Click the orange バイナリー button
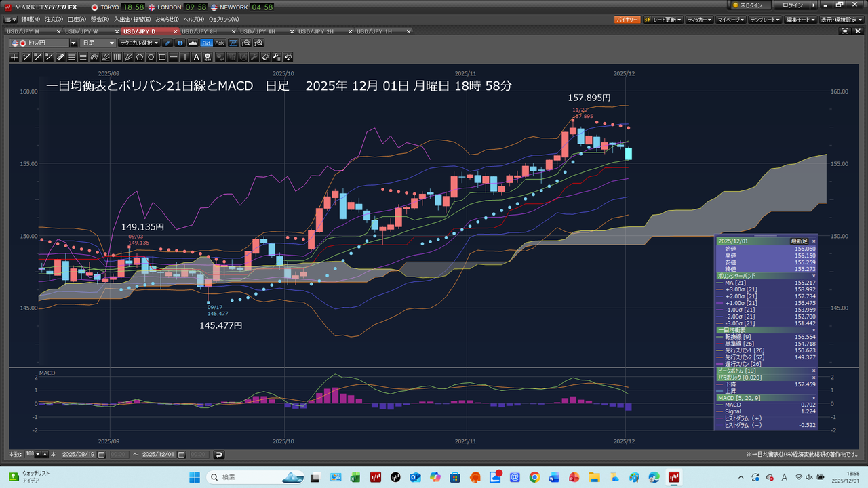This screenshot has width=868, height=488. [x=627, y=20]
